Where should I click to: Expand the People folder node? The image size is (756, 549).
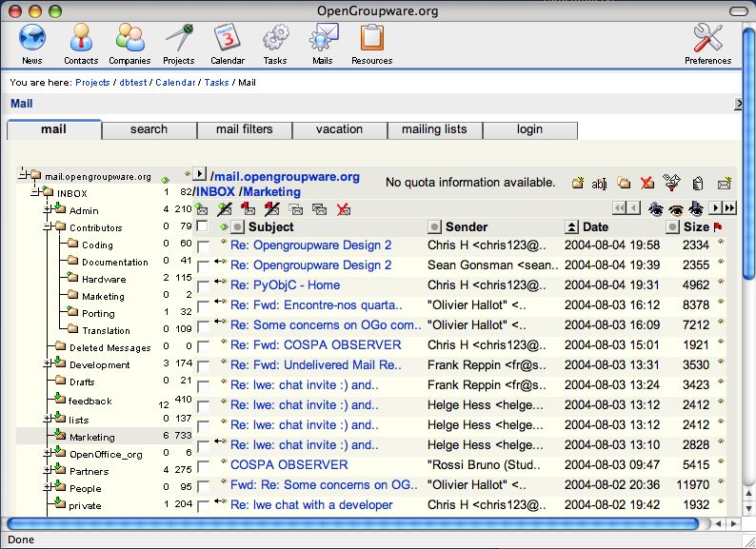coord(48,487)
